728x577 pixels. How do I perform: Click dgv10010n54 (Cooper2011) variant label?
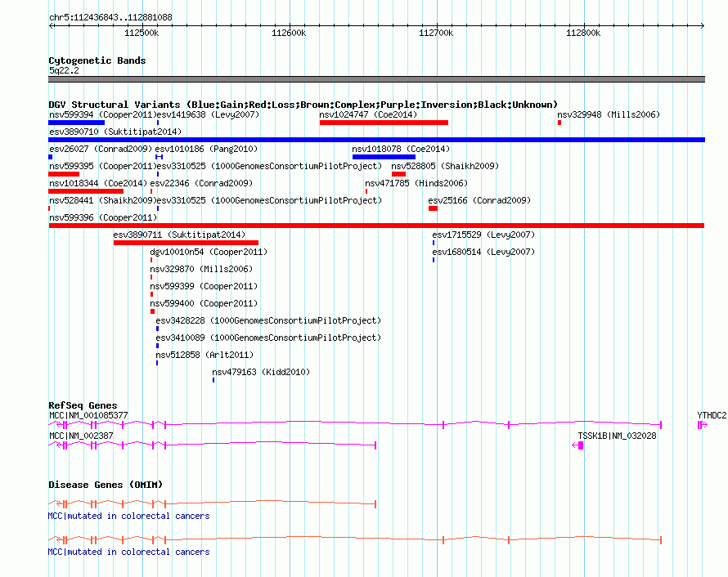(x=209, y=252)
